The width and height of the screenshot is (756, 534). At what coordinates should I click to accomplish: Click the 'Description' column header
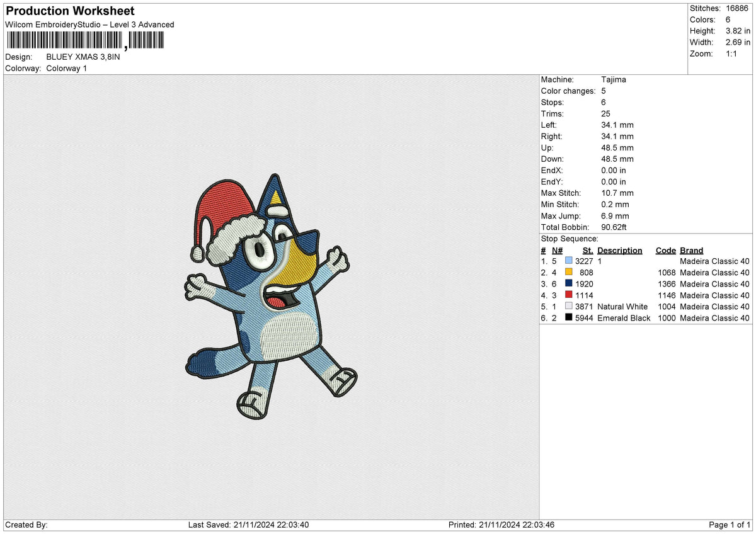[620, 250]
